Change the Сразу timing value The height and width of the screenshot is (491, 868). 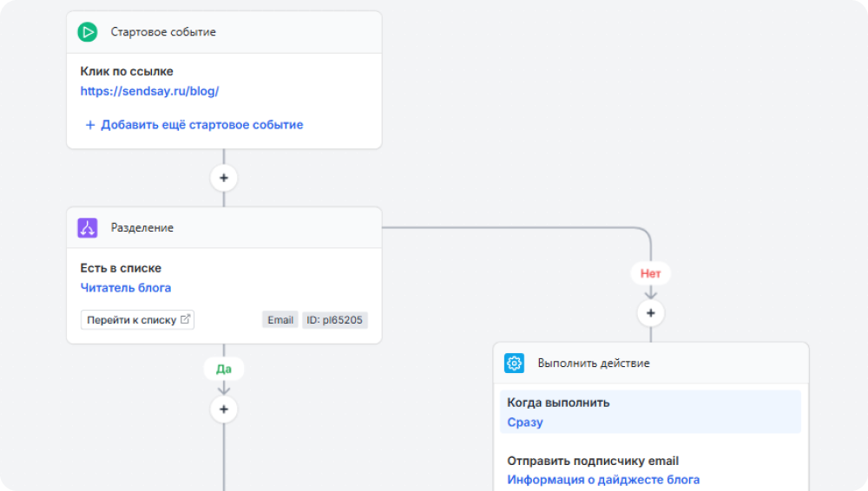pyautogui.click(x=525, y=422)
